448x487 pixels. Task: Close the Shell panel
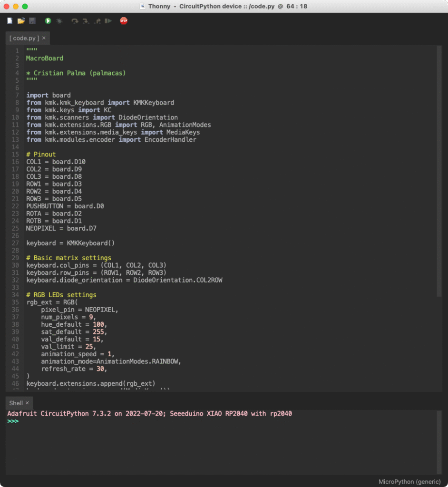28,403
